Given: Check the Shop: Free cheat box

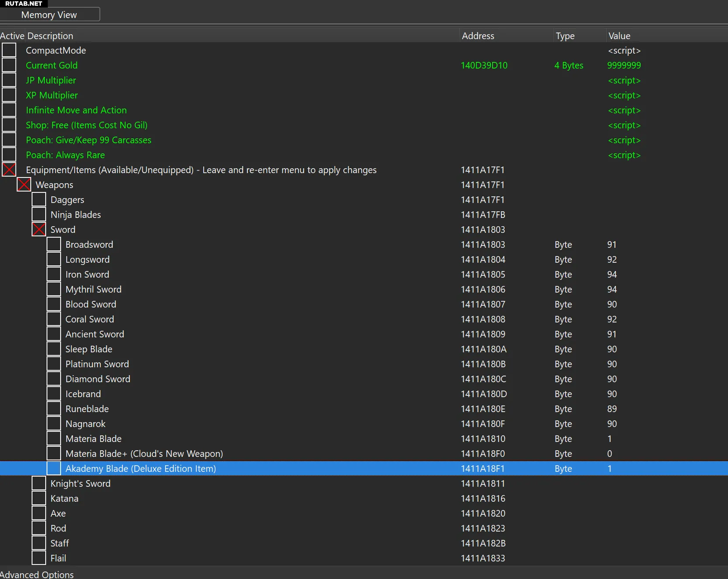Looking at the screenshot, I should pyautogui.click(x=9, y=125).
